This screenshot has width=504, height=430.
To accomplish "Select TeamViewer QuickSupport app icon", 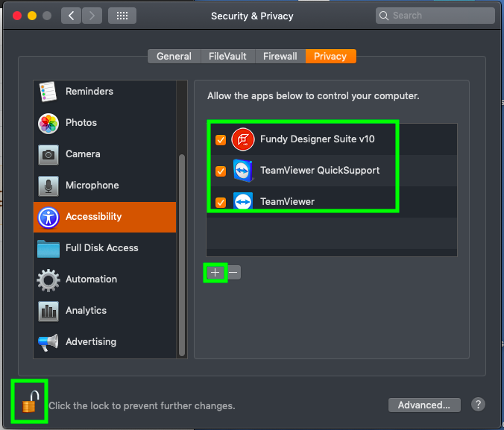I will [242, 171].
